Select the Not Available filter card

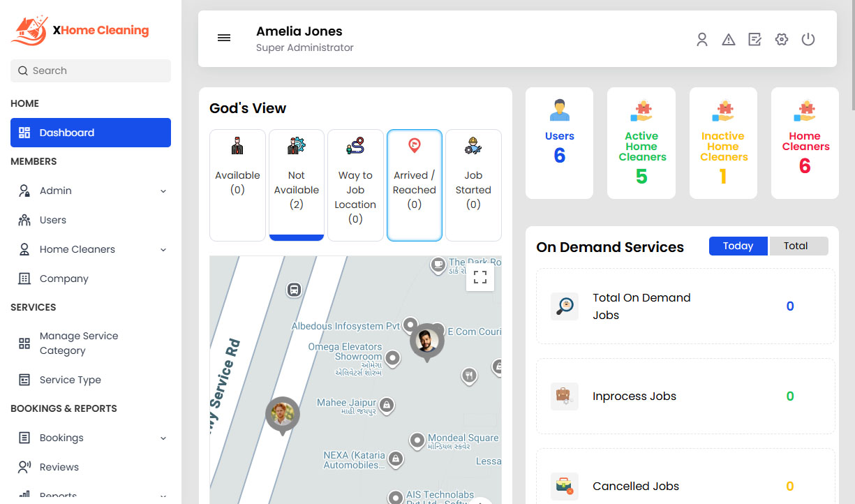pyautogui.click(x=297, y=185)
